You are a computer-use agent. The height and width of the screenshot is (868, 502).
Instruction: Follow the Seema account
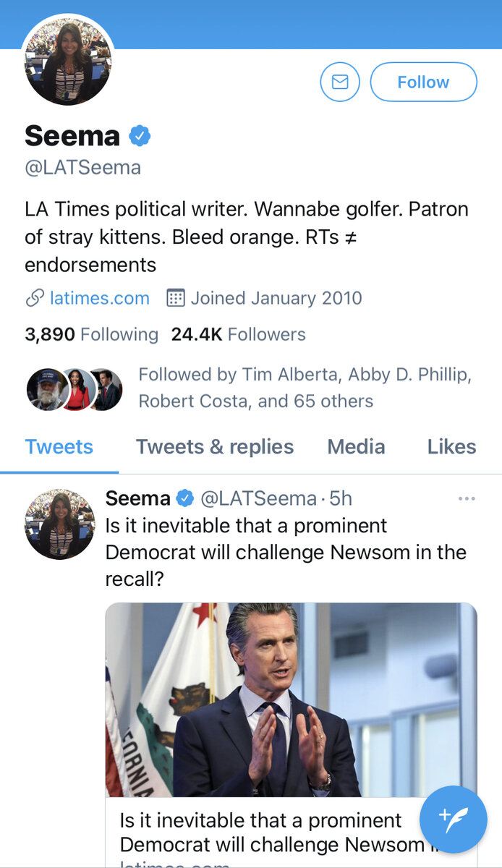423,82
